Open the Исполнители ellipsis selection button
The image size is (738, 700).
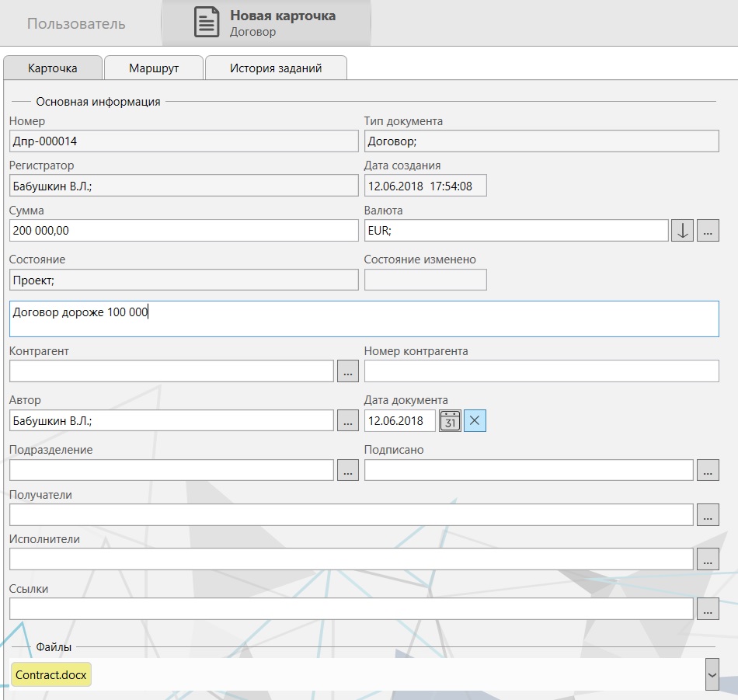point(708,559)
